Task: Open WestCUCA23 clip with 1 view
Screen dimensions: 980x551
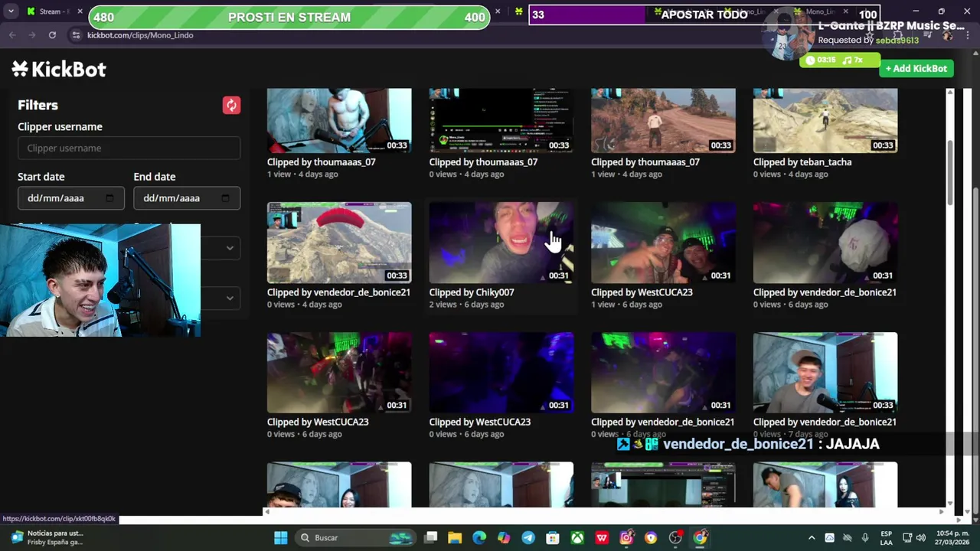Action: pyautogui.click(x=663, y=243)
